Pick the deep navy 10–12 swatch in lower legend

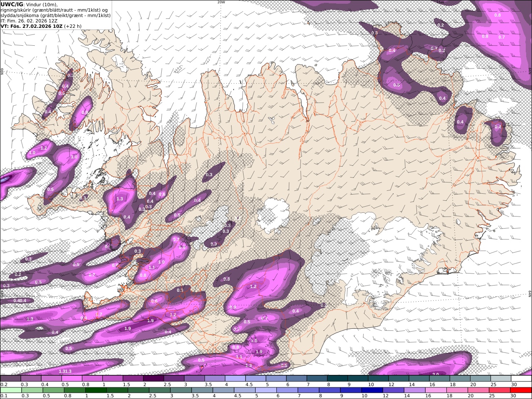click(x=372, y=390)
